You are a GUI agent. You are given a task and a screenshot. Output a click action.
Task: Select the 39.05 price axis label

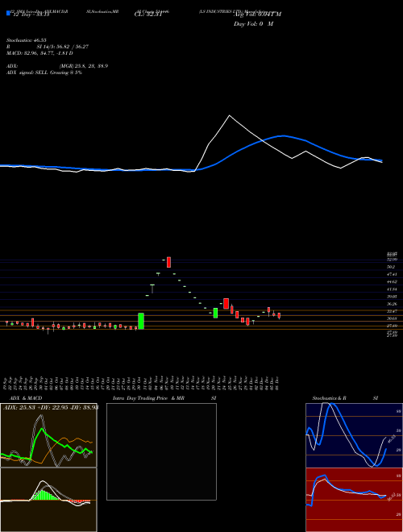[392, 297]
